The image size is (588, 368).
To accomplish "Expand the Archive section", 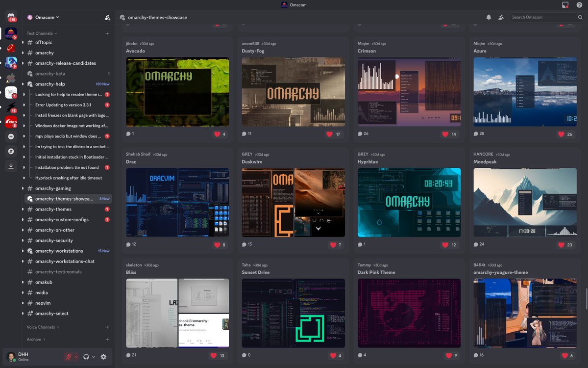I will (x=34, y=339).
